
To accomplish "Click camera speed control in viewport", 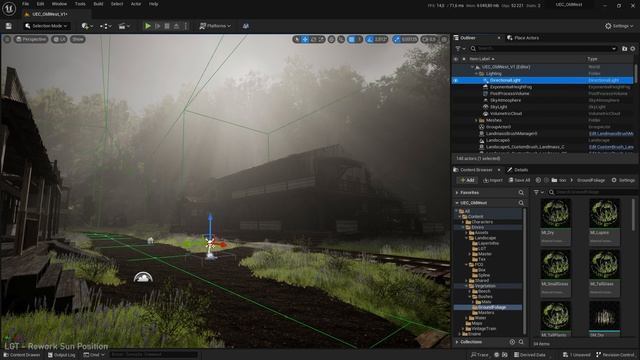I will coord(429,39).
